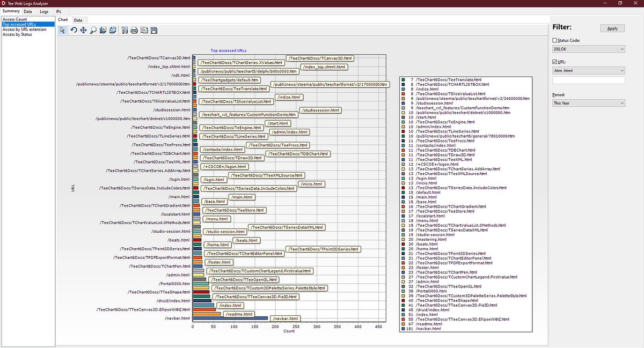
Task: Apply the filter with Apply button
Action: pyautogui.click(x=612, y=28)
